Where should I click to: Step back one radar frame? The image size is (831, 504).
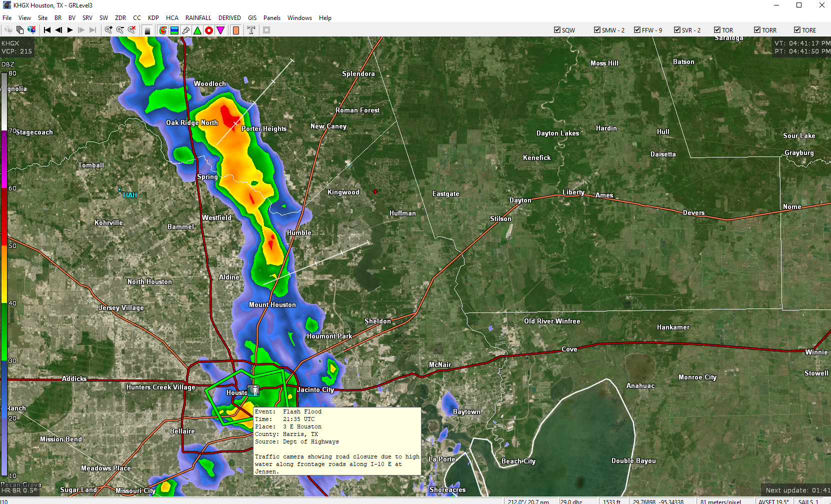click(x=58, y=30)
